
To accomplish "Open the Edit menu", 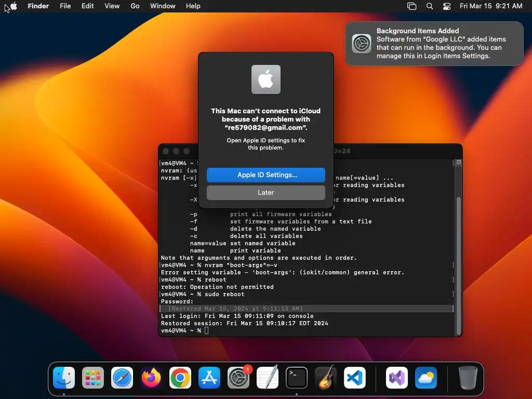I will click(87, 6).
